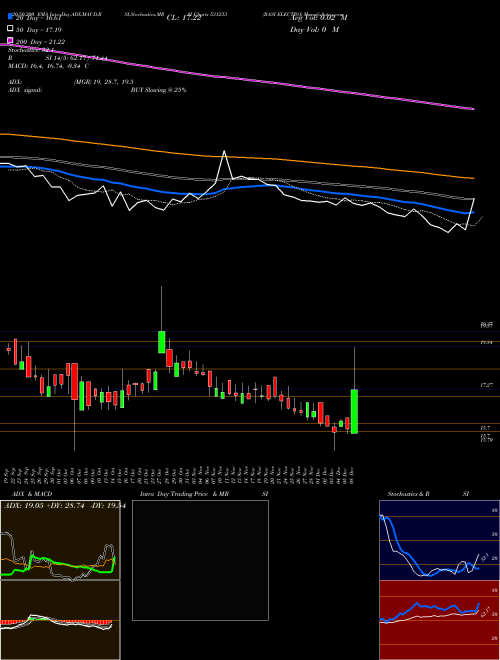The image size is (500, 660).
Task: Select the '200 Day = 21.22' legend text
Action: point(40,42)
